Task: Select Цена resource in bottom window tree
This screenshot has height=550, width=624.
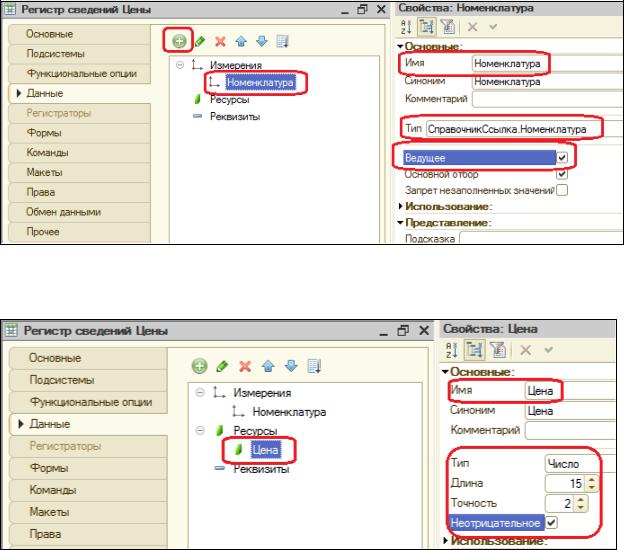Action: [x=265, y=450]
